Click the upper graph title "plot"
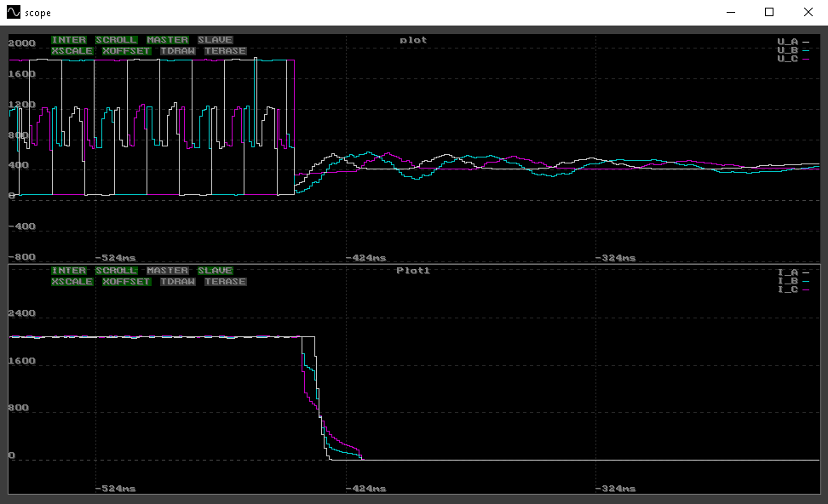The width and height of the screenshot is (828, 504). coord(413,40)
